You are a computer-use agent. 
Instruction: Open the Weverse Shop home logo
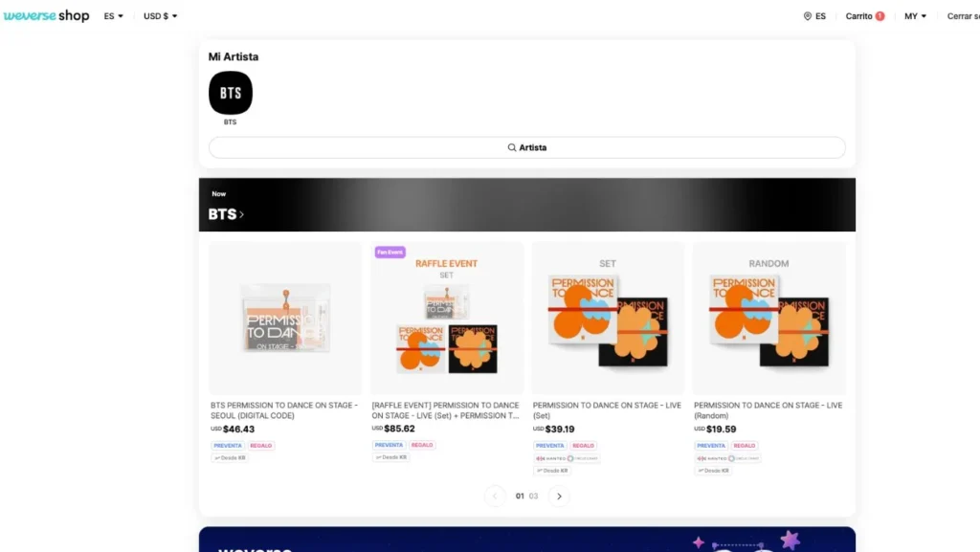coord(46,15)
